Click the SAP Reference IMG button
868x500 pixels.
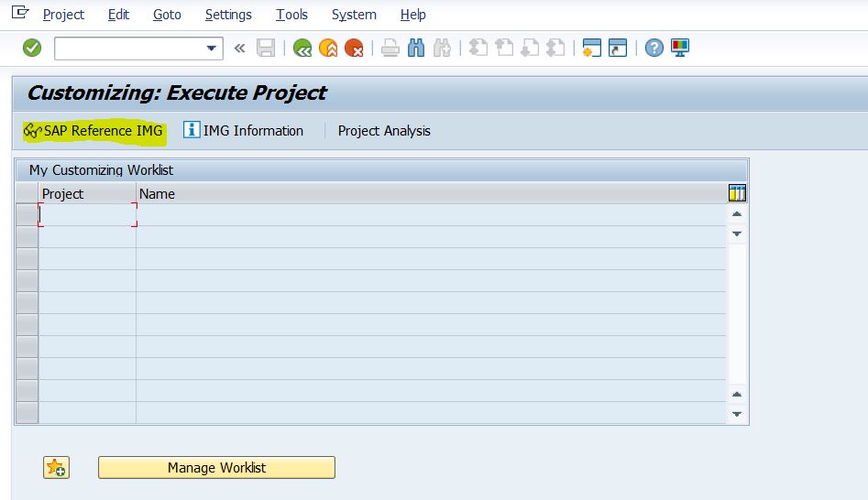click(93, 131)
